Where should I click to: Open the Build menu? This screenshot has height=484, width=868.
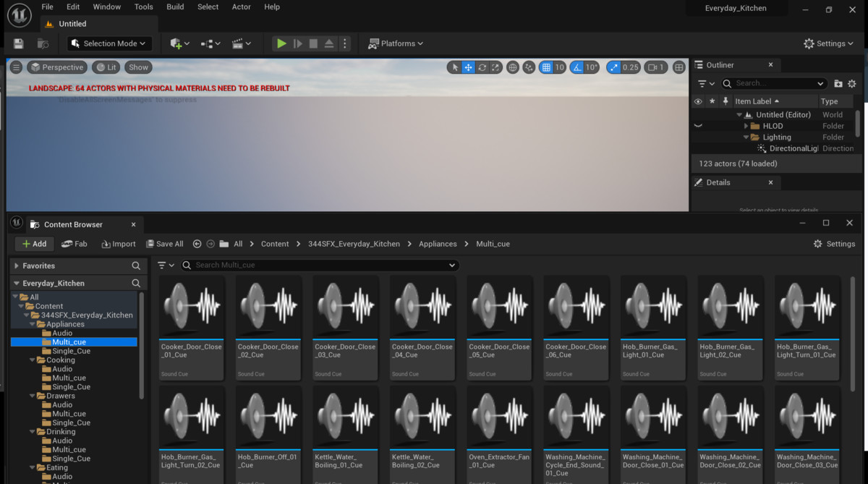pos(175,7)
